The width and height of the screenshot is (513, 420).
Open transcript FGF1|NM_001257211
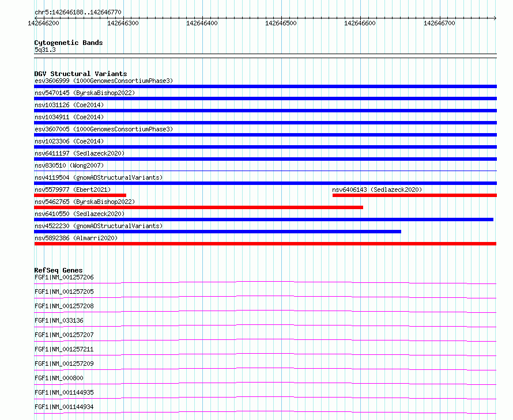tap(64, 349)
